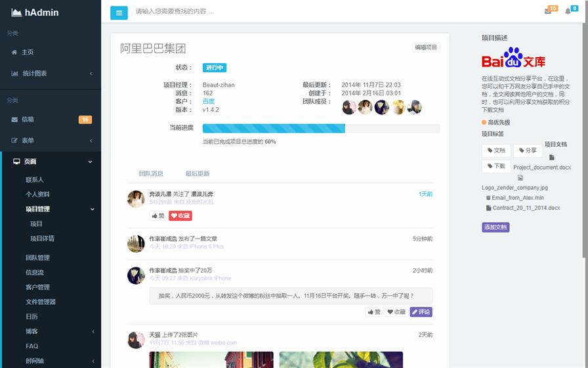
Task: Click the orange 高优先级 priority dot
Action: pos(484,122)
